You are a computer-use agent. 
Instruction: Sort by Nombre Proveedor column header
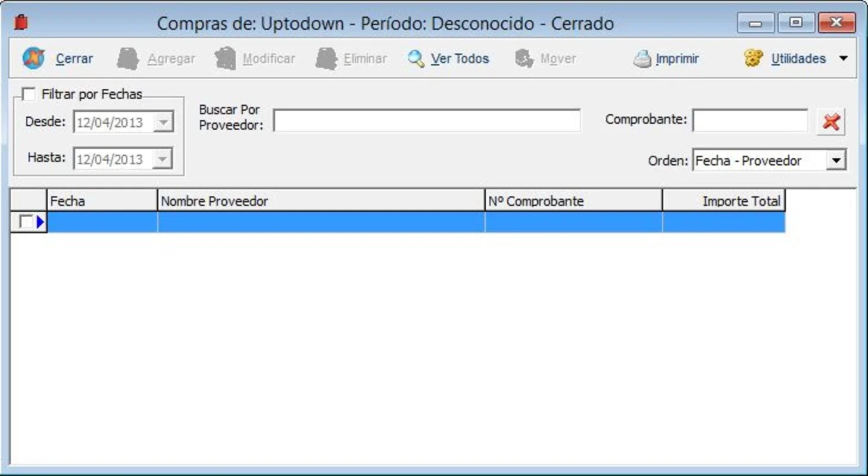321,201
